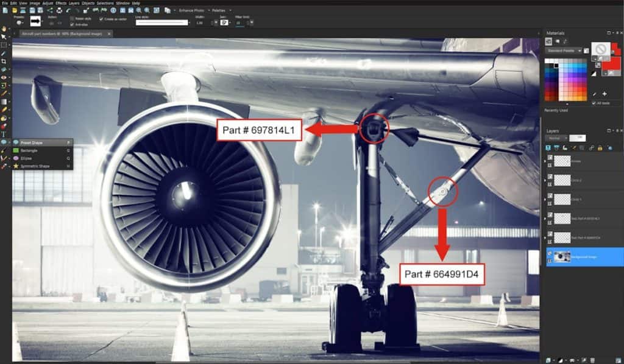Viewport: 624px width, 364px height.
Task: Select the Crop tool
Action: (x=4, y=61)
